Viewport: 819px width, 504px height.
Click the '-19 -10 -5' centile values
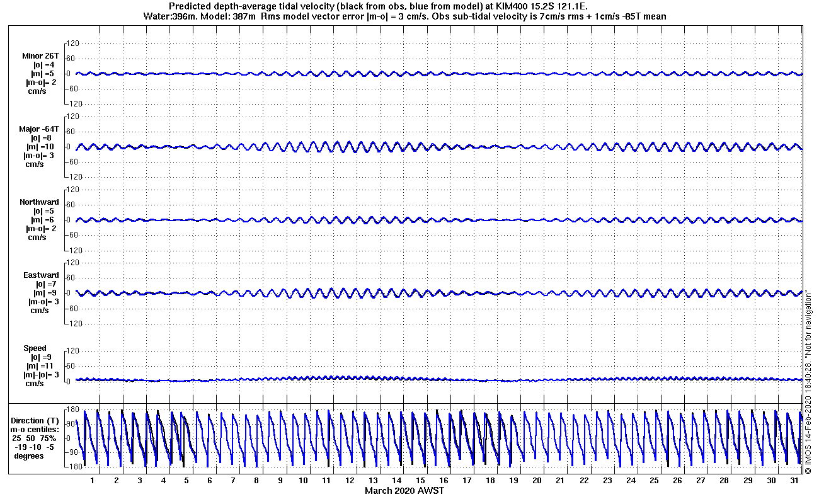click(x=35, y=447)
